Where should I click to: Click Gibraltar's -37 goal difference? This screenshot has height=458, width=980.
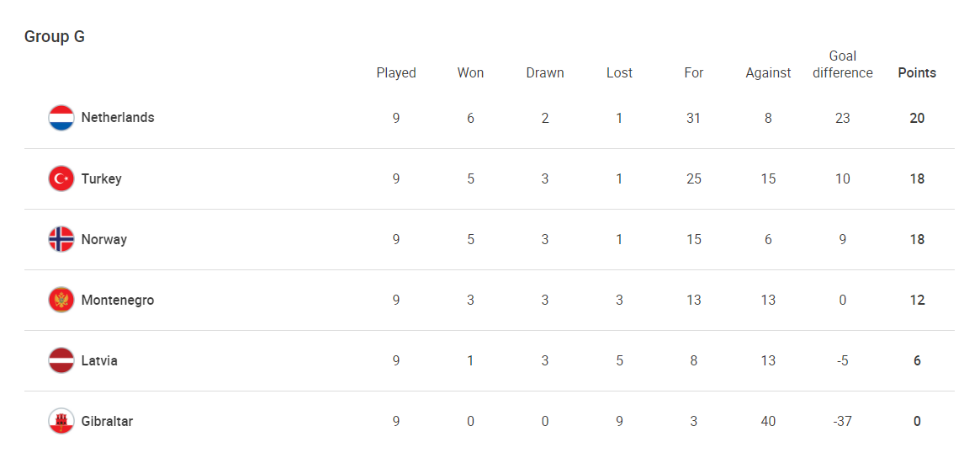click(x=842, y=421)
